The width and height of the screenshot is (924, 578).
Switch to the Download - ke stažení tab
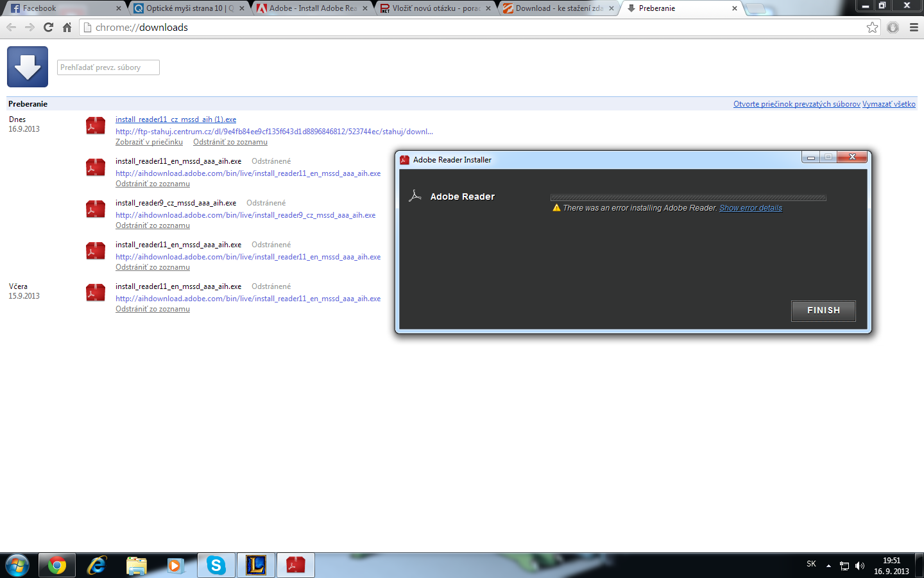click(x=557, y=8)
